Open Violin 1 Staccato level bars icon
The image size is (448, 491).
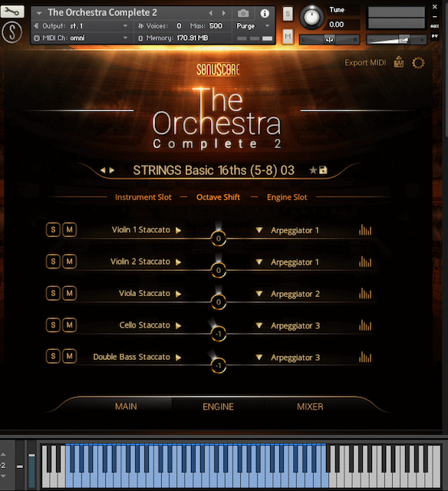point(365,230)
